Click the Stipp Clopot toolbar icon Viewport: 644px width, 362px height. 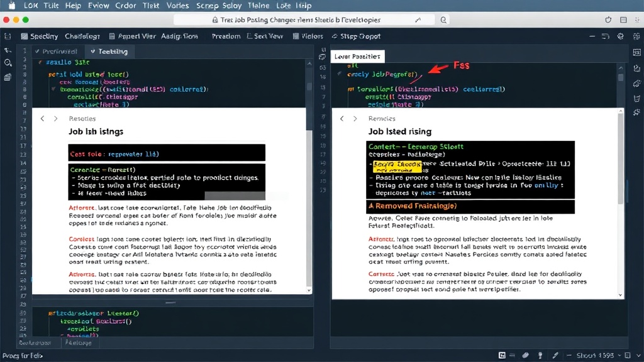335,36
